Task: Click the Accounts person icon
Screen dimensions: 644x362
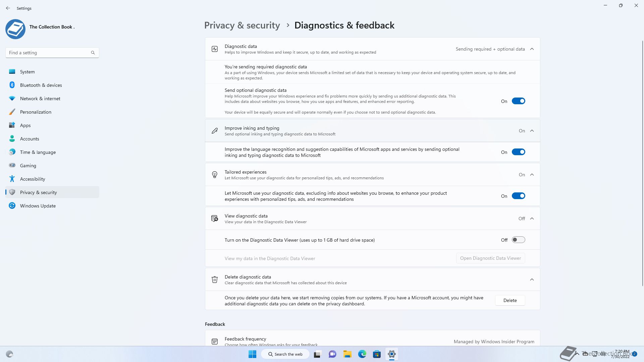Action: pos(12,138)
